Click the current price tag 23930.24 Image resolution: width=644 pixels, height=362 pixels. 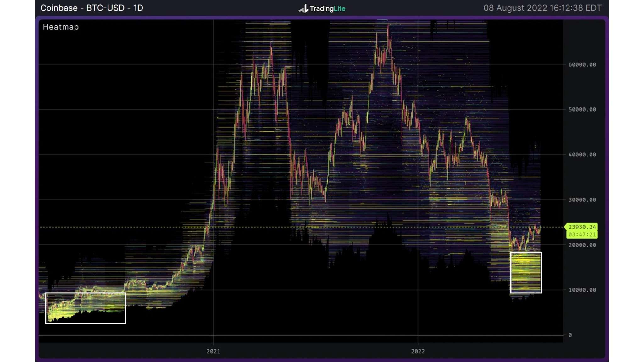click(x=583, y=227)
